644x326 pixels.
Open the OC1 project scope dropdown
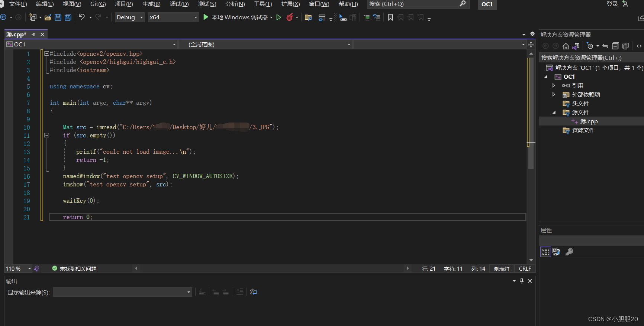[91, 45]
